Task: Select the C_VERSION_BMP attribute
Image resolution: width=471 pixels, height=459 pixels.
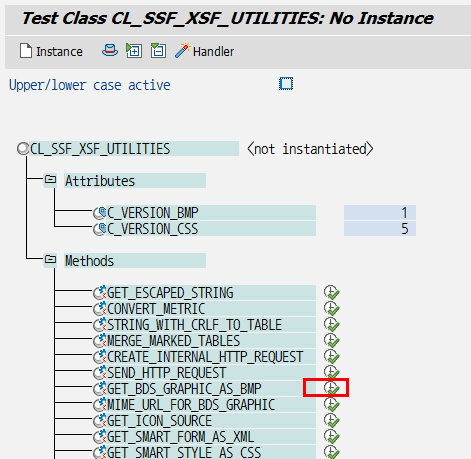Action: pyautogui.click(x=153, y=213)
